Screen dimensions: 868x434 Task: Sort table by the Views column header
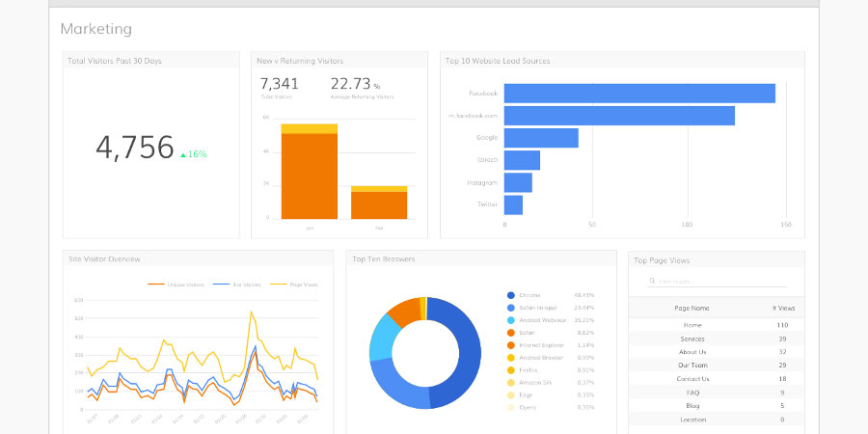[x=782, y=309]
